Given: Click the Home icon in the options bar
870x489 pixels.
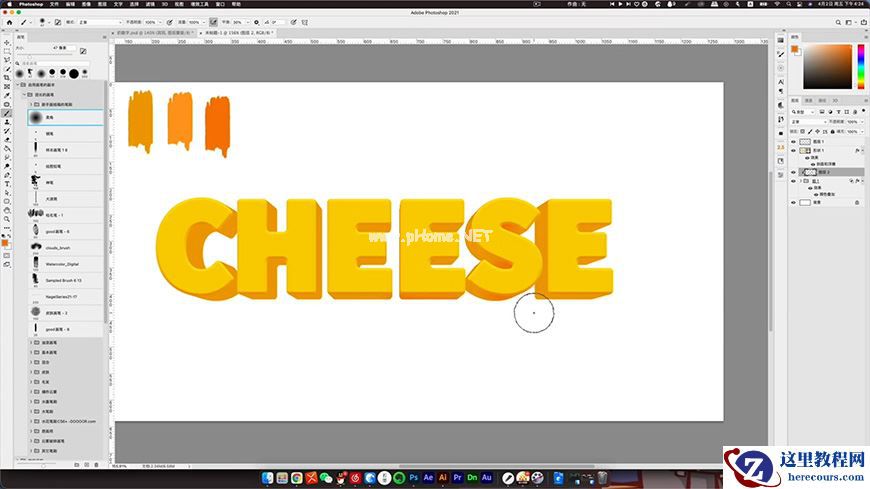Looking at the screenshot, I should (9, 22).
